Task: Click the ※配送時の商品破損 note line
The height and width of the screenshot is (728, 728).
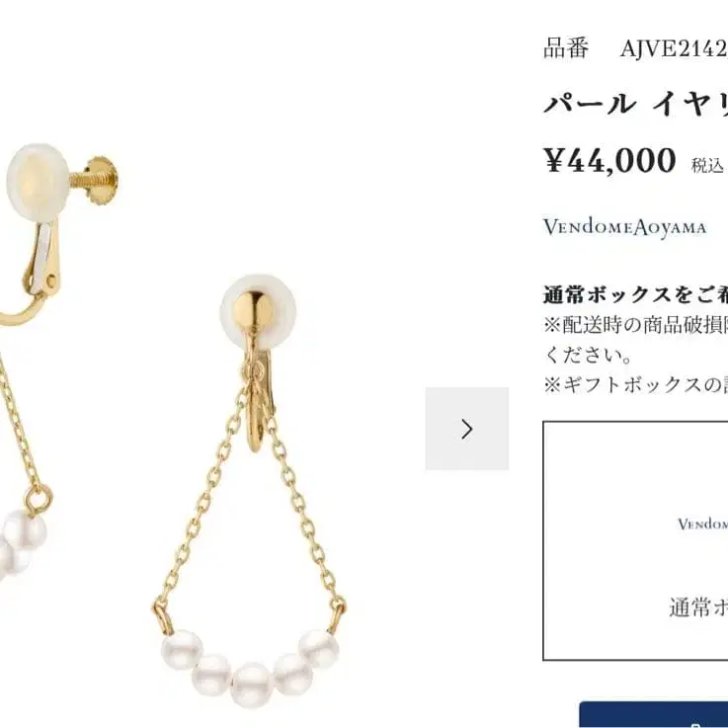Action: coord(635,325)
